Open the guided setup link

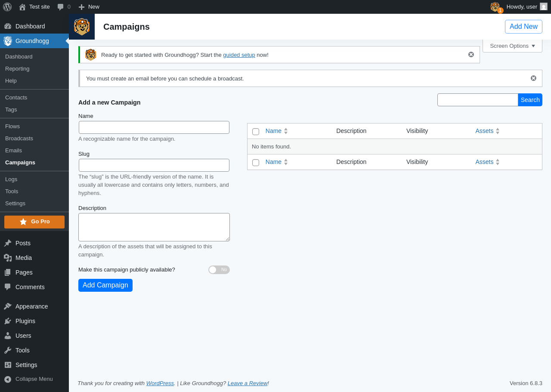(x=239, y=55)
